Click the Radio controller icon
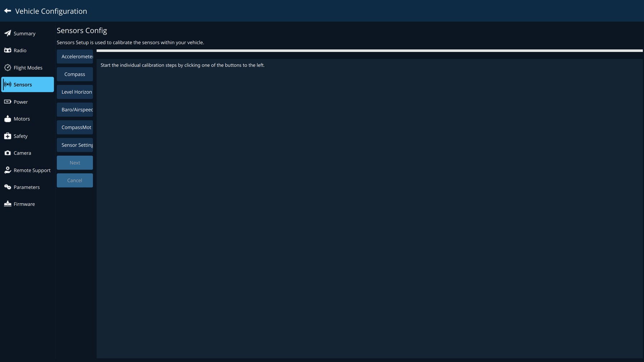Screen dimensions: 644x362 pos(8,50)
